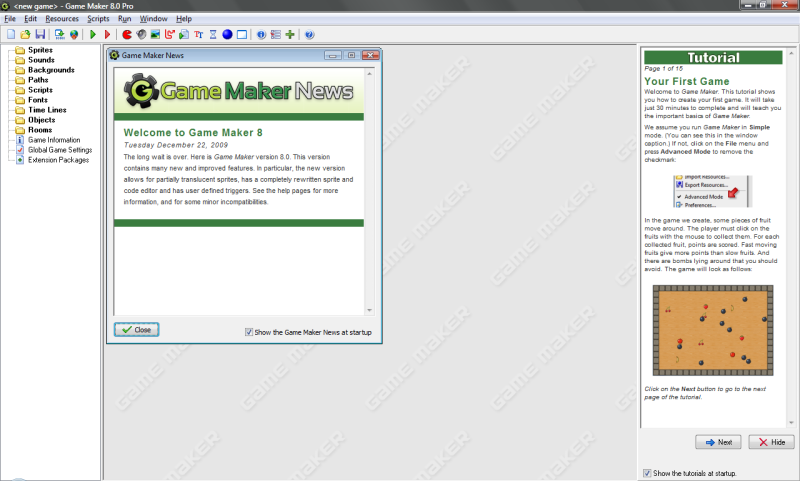800x481 pixels.
Task: Select the Sounds folder
Action: (41, 60)
